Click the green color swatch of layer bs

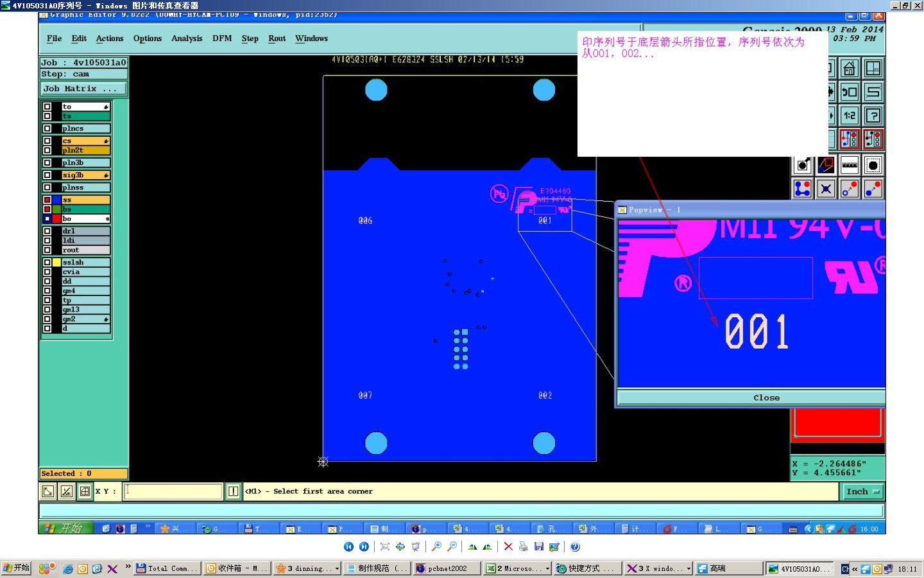click(x=56, y=209)
